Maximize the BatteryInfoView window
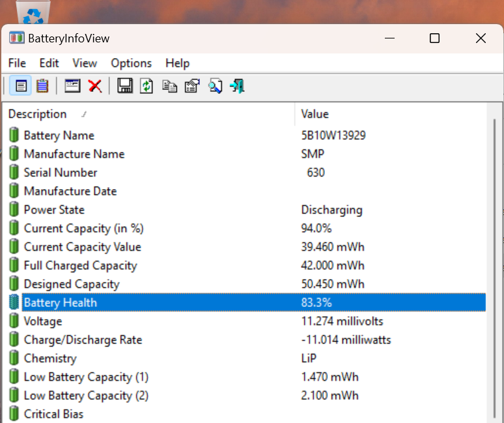Screen dimensions: 504x423 [434, 38]
